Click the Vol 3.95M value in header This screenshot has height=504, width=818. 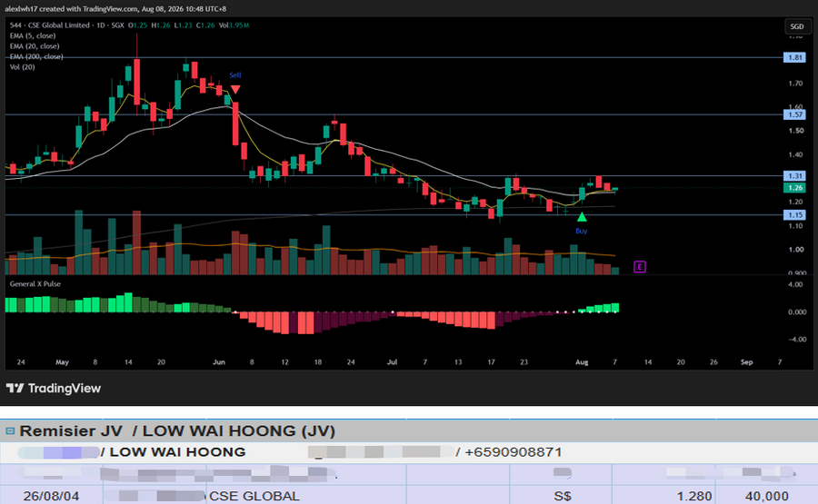tap(234, 25)
